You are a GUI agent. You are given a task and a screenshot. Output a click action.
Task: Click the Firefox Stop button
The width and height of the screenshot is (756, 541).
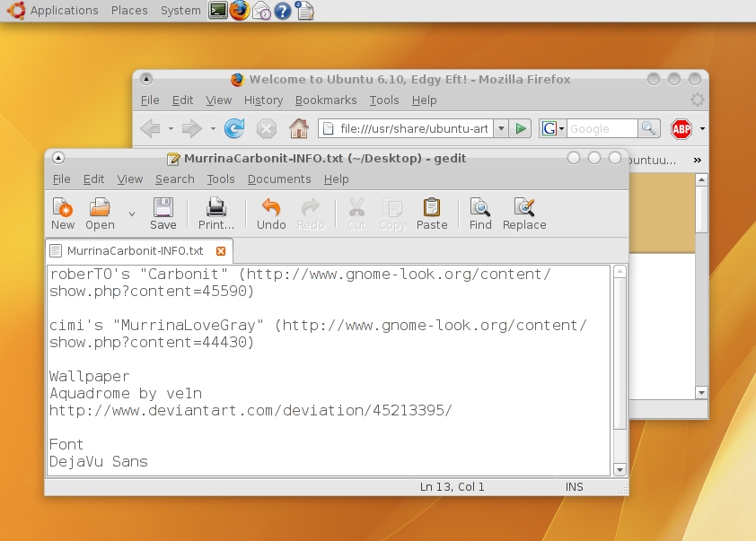pyautogui.click(x=266, y=128)
